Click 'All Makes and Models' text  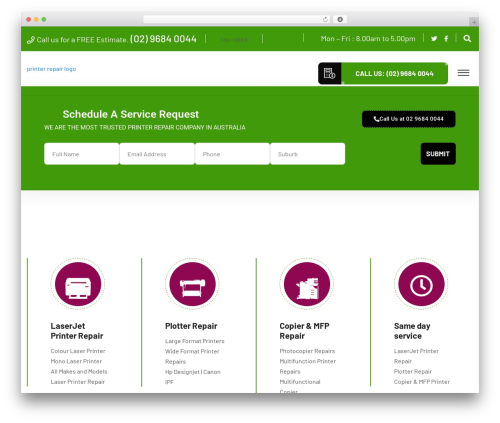point(79,372)
